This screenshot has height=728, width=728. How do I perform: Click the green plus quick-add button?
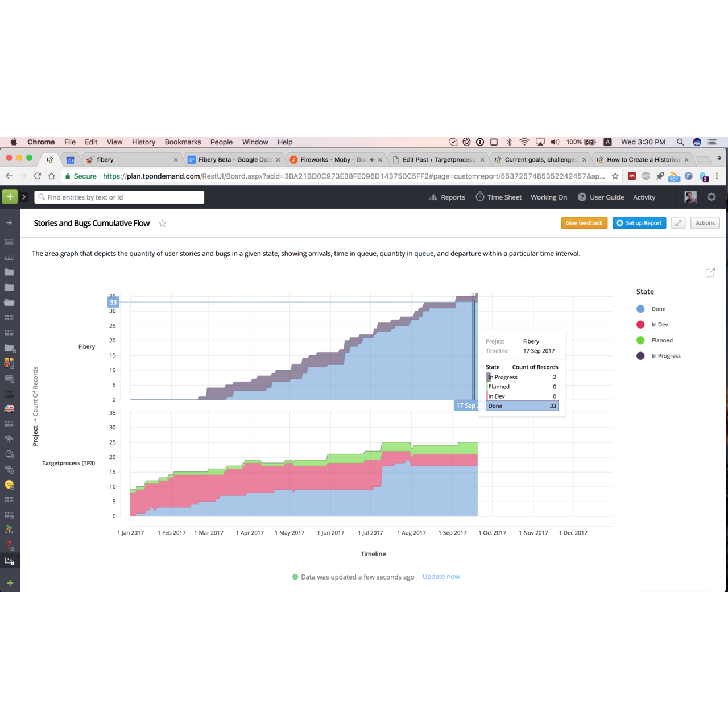10,197
